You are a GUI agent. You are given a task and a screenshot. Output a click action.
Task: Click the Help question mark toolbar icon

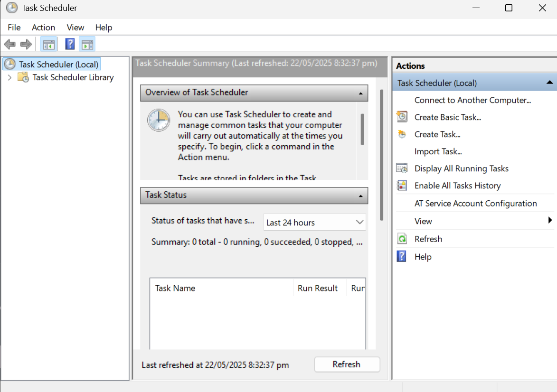point(69,44)
